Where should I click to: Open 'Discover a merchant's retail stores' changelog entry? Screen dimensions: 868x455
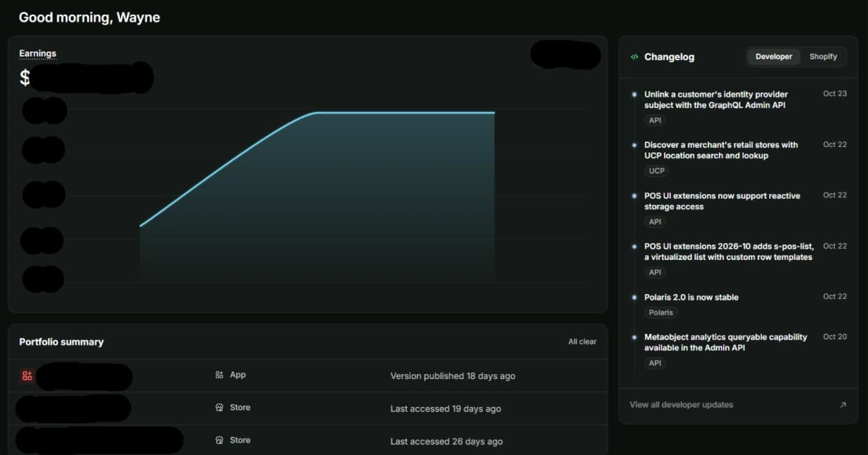pos(721,151)
